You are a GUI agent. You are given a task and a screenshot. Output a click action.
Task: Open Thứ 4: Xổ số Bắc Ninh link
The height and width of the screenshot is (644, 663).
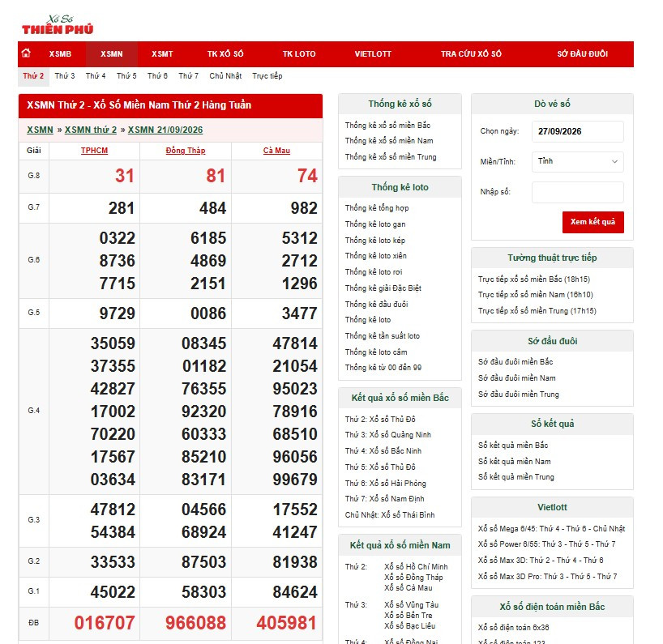383,451
